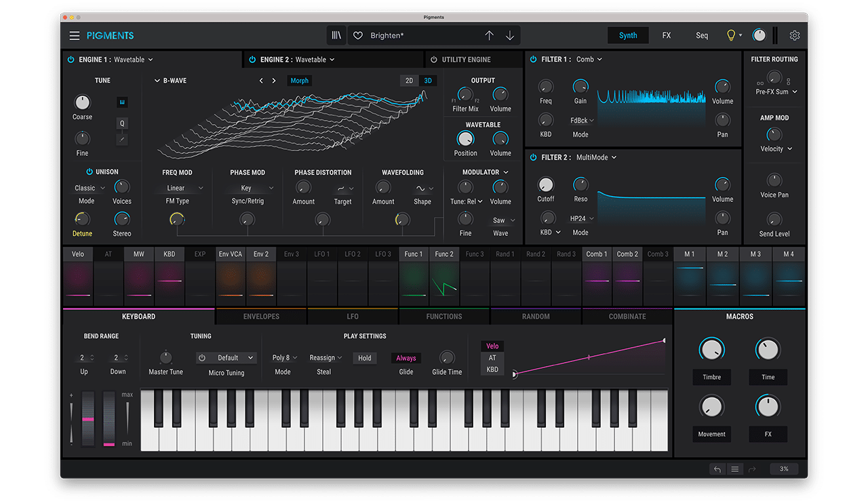Open the Envelopes modulation tab
The image size is (868, 503).
pos(261,317)
